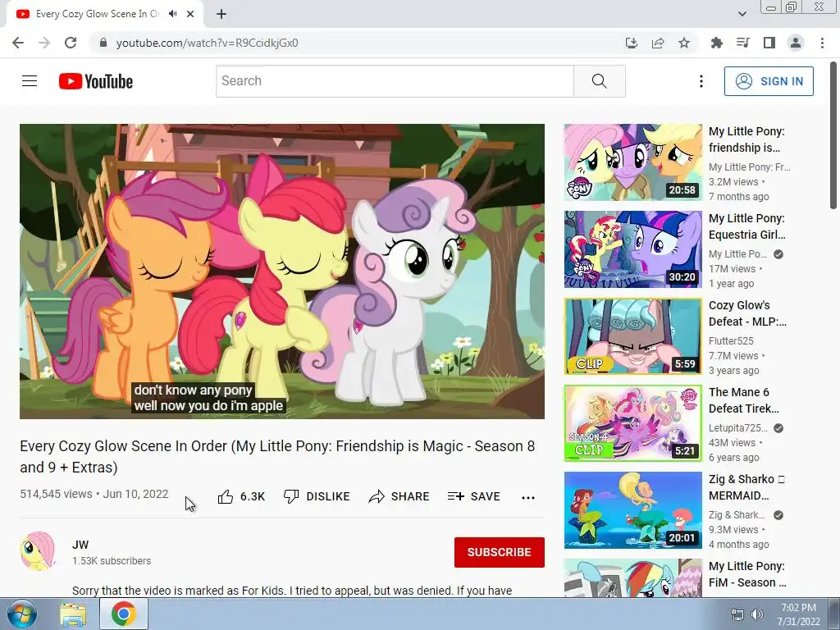Open 'Cozy Glow's Defeat - MLP' title
840x630 pixels.
[747, 313]
